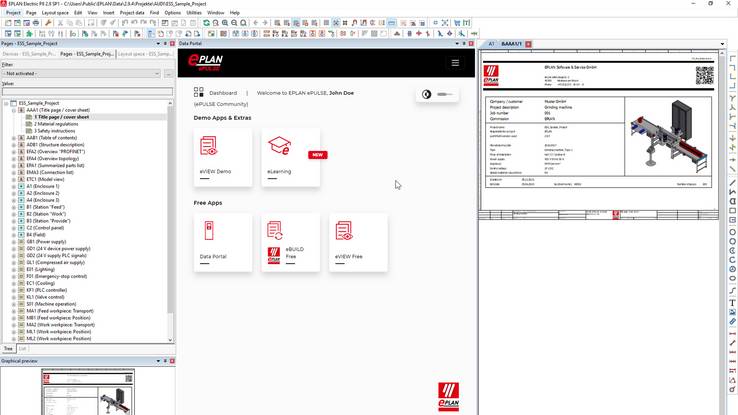Select the Devices navigator tab

(x=29, y=54)
